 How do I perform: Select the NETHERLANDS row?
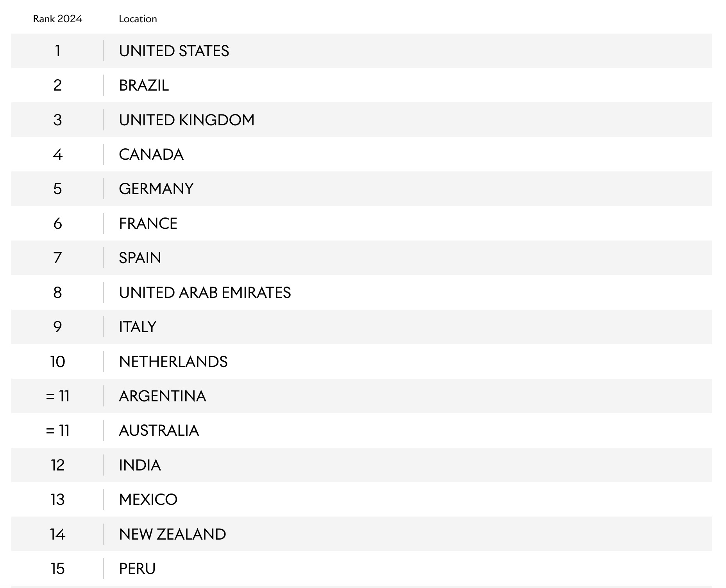coord(361,362)
